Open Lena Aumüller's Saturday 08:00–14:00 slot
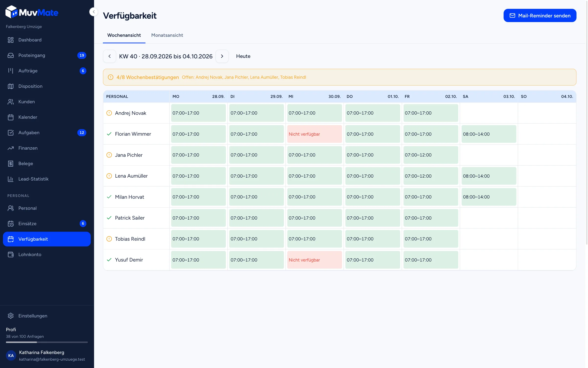588x368 pixels. [489, 176]
